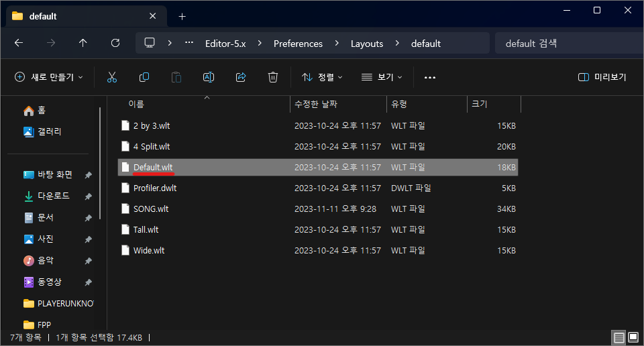Image resolution: width=644 pixels, height=346 pixels.
Task: Unpin 다운로드 using its pin icon
Action: click(88, 196)
